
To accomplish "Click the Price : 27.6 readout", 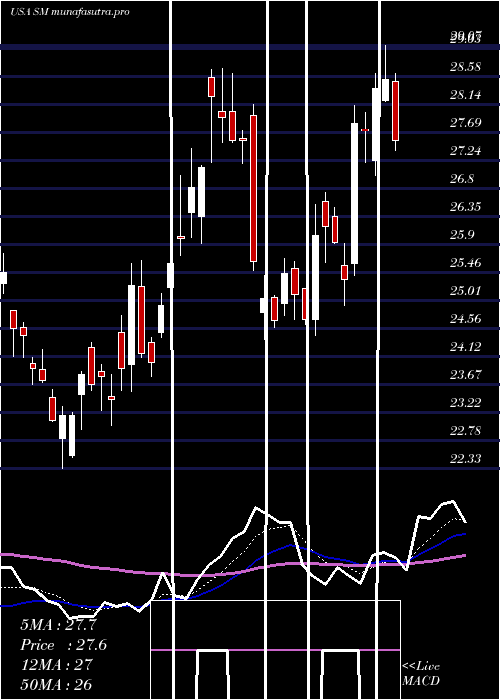I will [x=63, y=645].
